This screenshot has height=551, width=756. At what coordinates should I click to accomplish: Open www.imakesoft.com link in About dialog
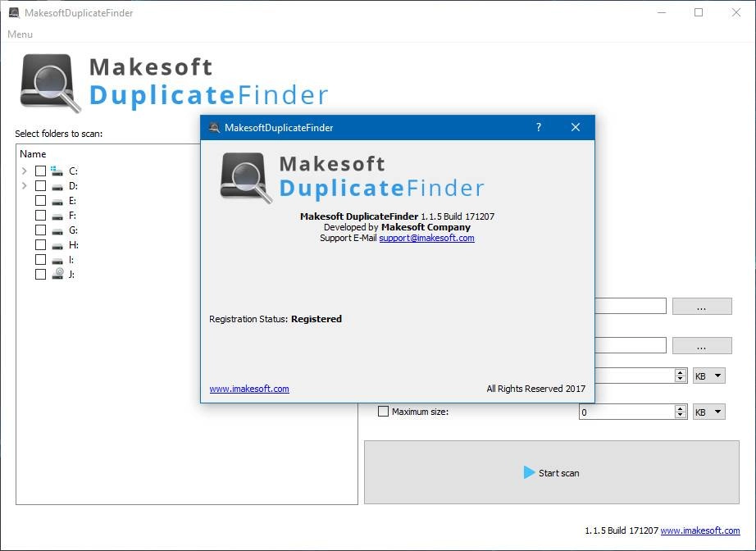pyautogui.click(x=249, y=389)
